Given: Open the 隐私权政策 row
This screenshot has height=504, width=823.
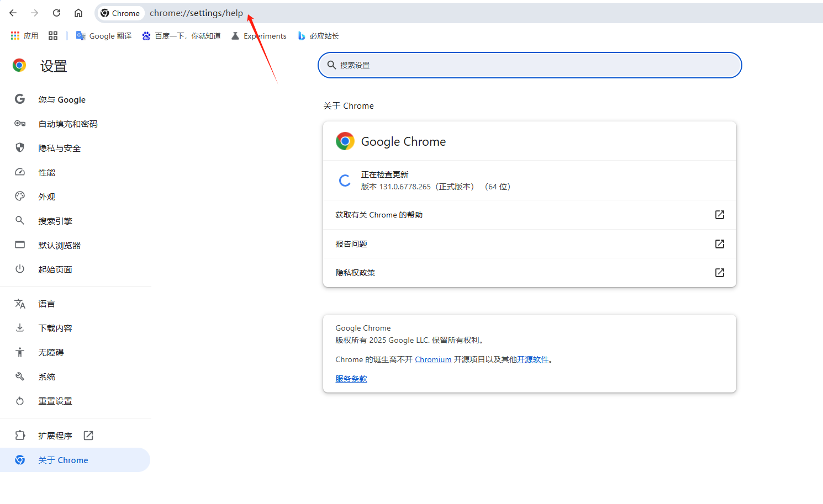Looking at the screenshot, I should (x=530, y=273).
